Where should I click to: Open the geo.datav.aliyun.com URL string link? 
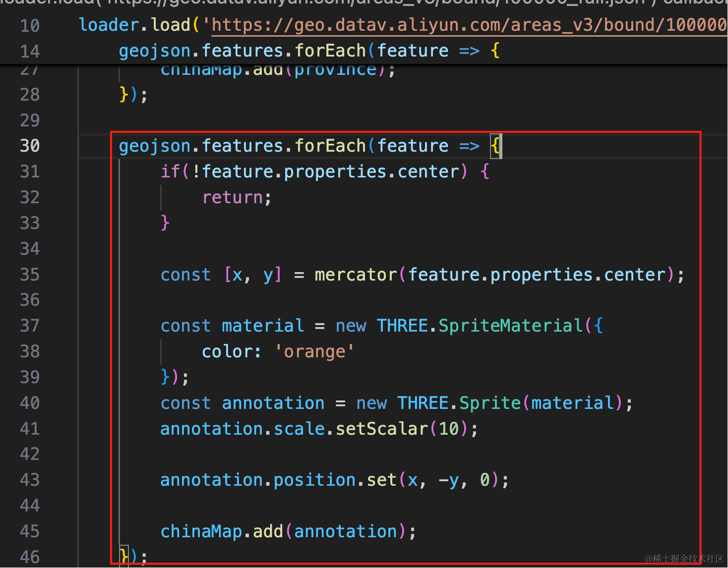pyautogui.click(x=469, y=25)
